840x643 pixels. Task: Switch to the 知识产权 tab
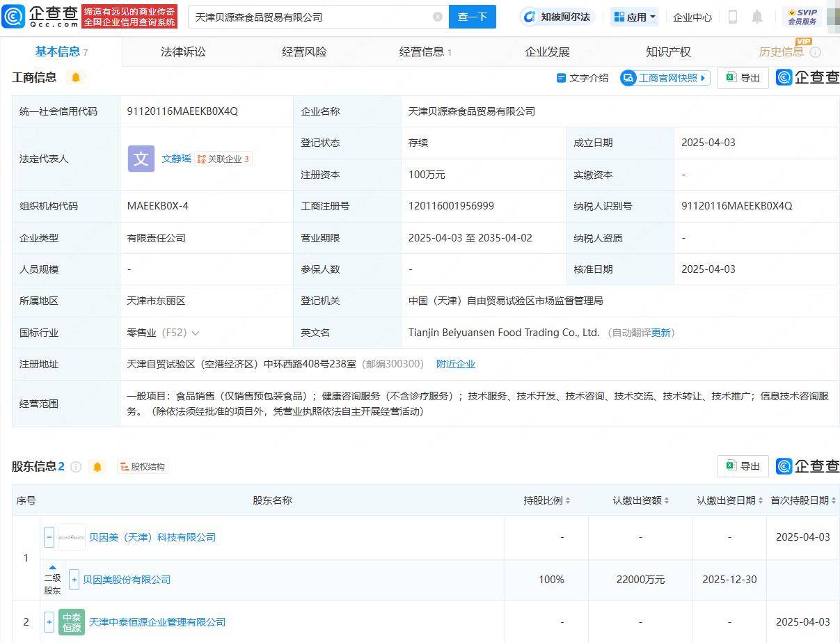point(668,51)
